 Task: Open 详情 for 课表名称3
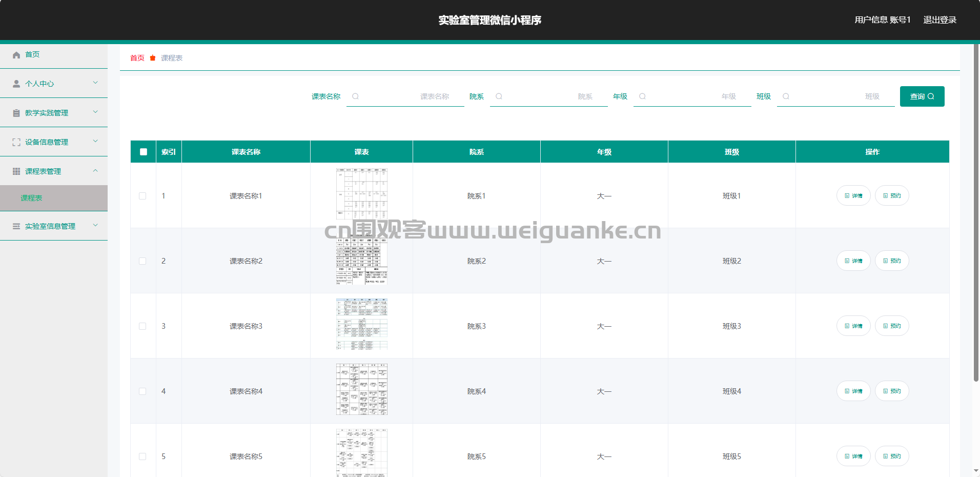click(x=853, y=326)
